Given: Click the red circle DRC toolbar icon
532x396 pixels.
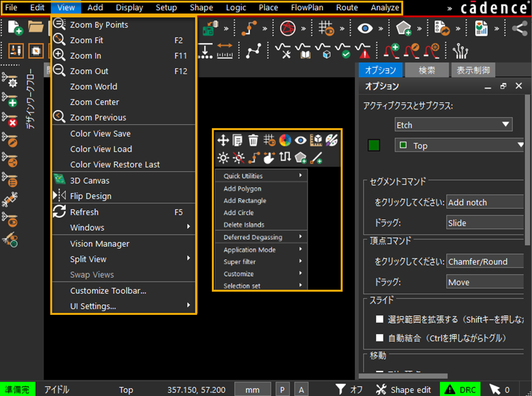Looking at the screenshot, I should tap(288, 28).
